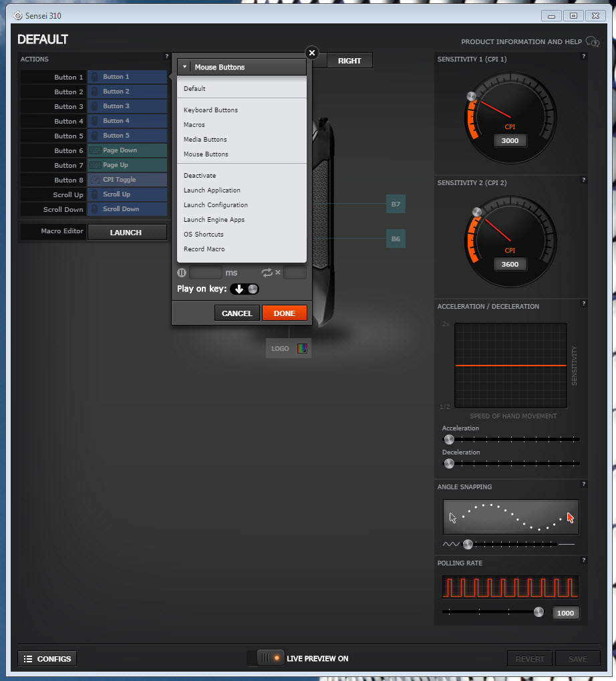Click the DONE button

pyautogui.click(x=285, y=313)
